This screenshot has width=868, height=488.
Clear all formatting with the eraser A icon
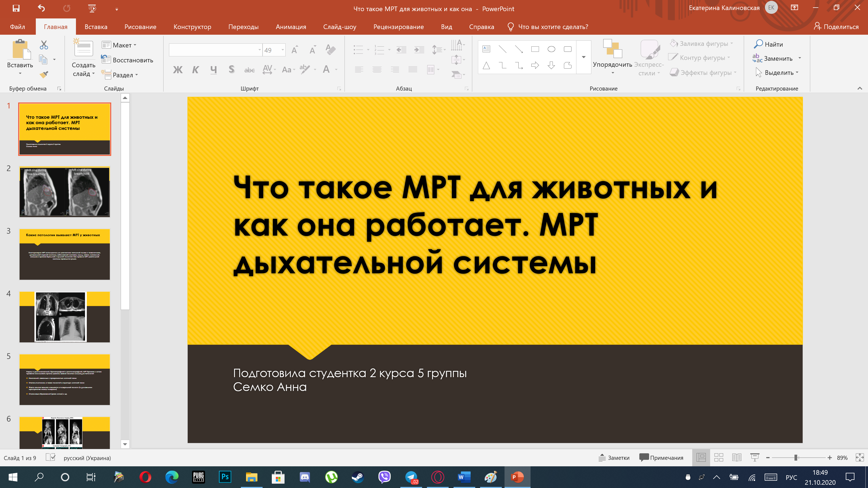point(331,50)
